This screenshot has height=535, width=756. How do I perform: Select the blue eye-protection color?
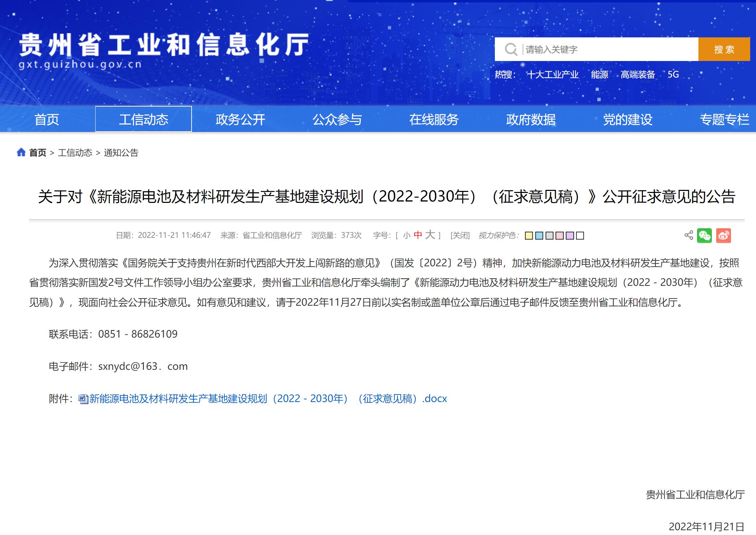(539, 236)
